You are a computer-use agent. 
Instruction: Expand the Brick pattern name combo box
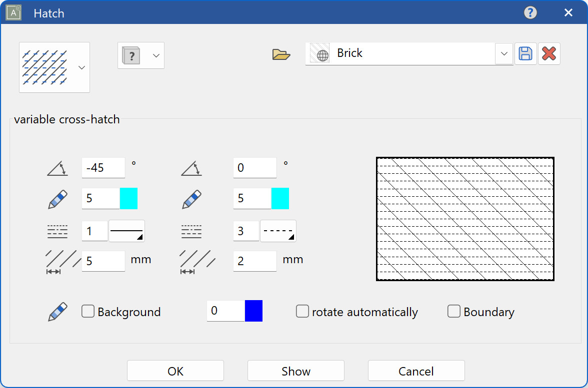tap(503, 53)
